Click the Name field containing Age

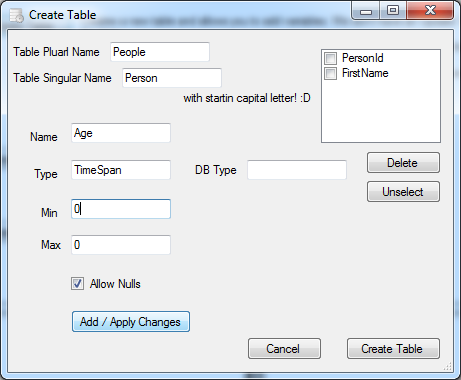click(x=121, y=133)
